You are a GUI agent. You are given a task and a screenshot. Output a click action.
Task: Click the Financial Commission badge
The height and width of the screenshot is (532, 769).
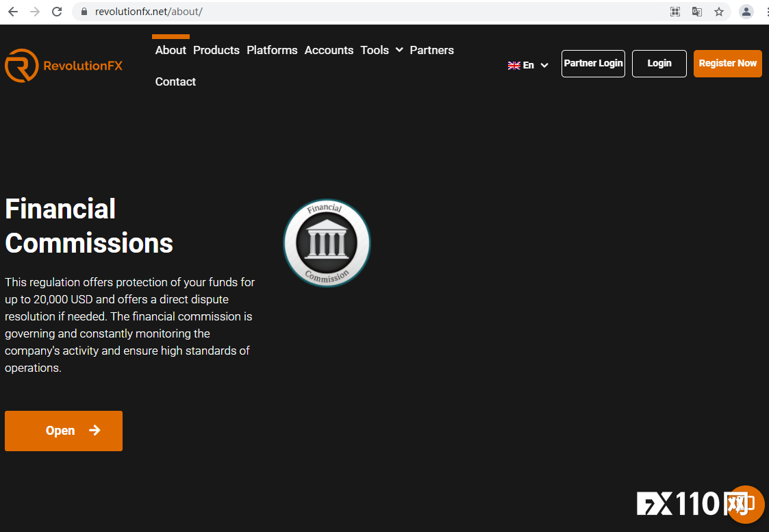327,243
